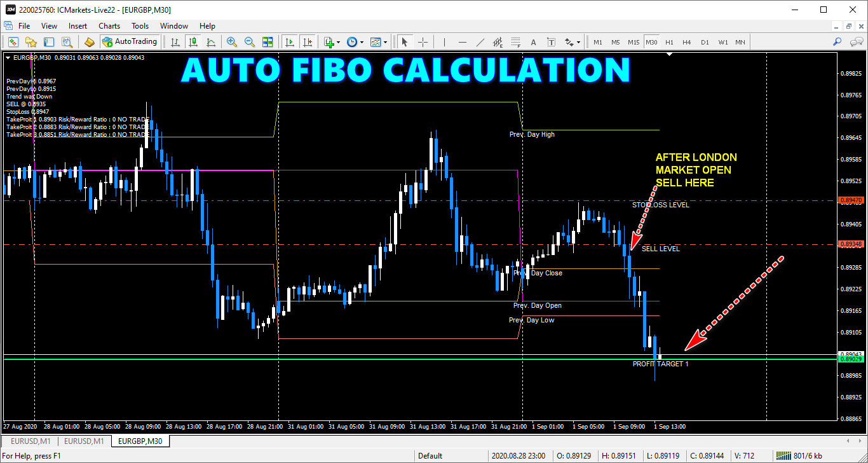Select the Prev. Day High label
868x463 pixels.
click(532, 134)
